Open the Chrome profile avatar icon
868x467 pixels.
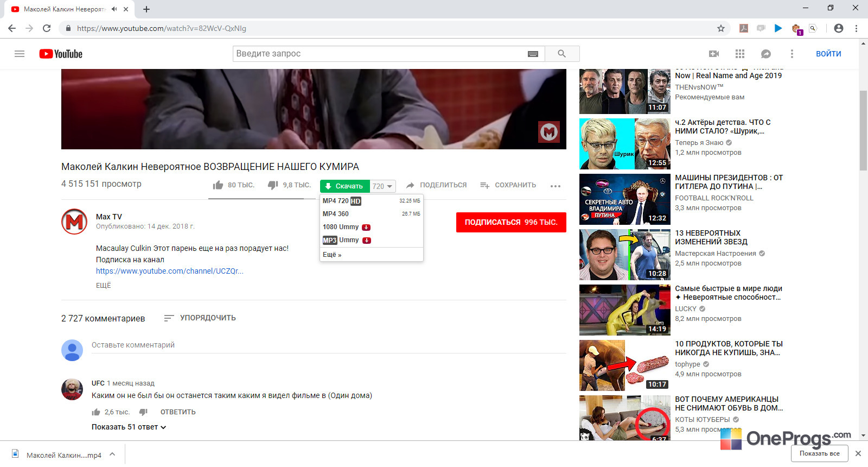(x=839, y=28)
